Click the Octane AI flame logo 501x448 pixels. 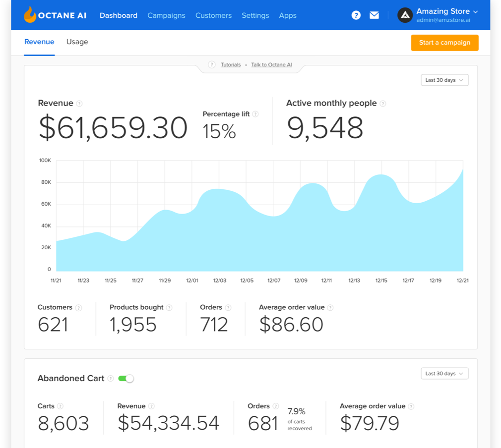pos(29,14)
